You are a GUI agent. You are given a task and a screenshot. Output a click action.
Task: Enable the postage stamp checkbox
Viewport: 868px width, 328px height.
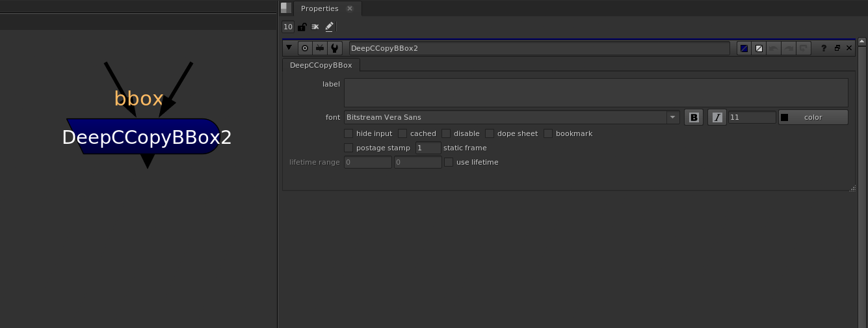(349, 148)
